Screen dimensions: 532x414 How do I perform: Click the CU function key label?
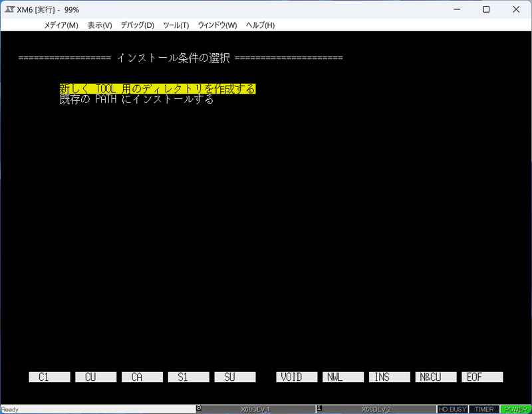[96, 377]
